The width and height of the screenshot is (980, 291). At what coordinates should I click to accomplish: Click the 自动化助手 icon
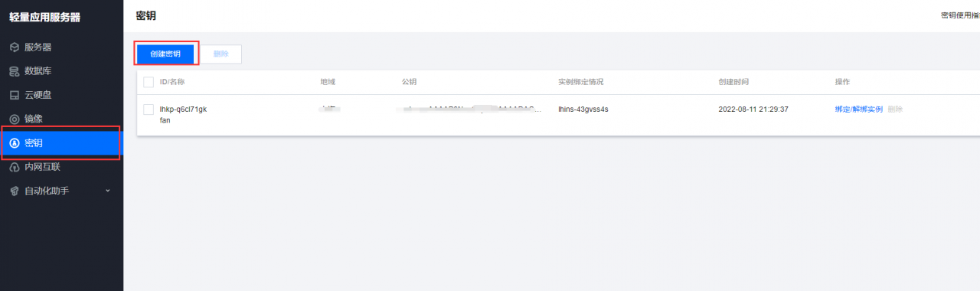coord(14,191)
